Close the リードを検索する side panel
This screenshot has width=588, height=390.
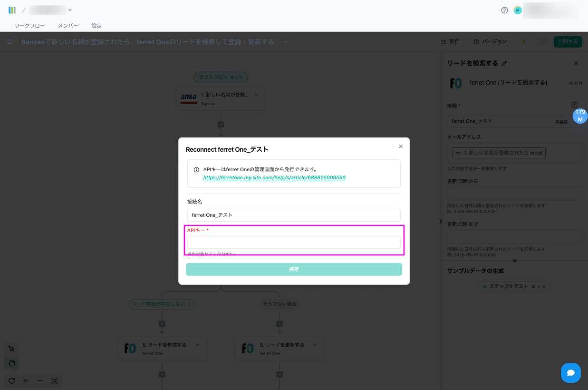(576, 63)
